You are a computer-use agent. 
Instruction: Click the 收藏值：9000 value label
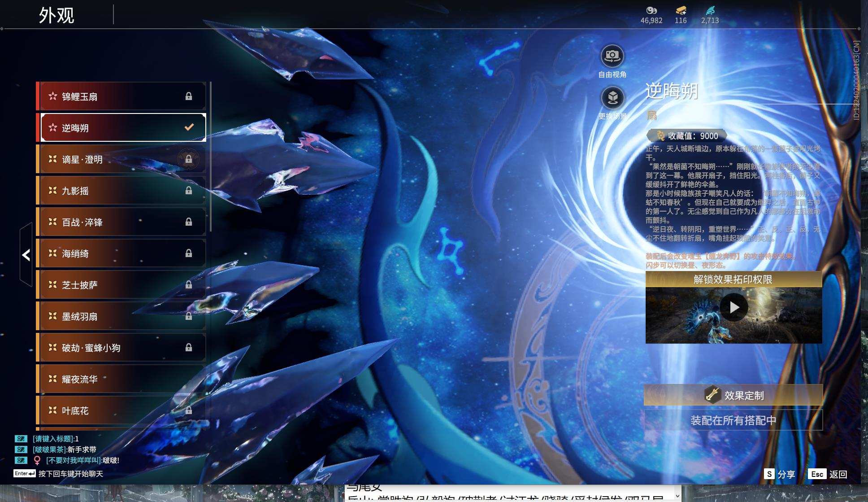pyautogui.click(x=693, y=135)
